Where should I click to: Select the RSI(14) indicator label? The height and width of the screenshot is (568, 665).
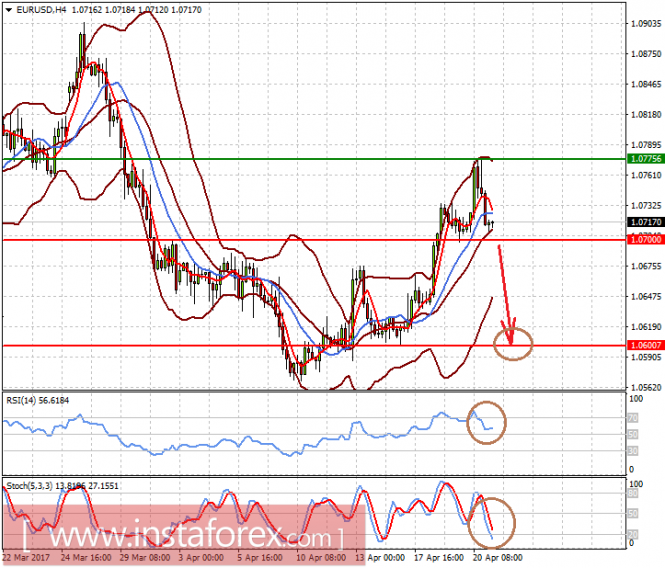[37, 400]
